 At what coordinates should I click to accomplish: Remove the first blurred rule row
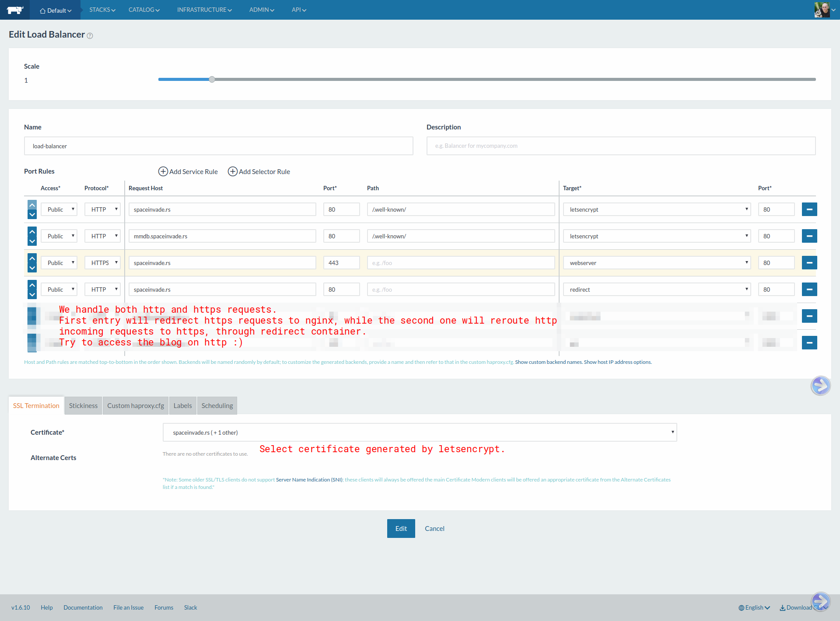(809, 316)
